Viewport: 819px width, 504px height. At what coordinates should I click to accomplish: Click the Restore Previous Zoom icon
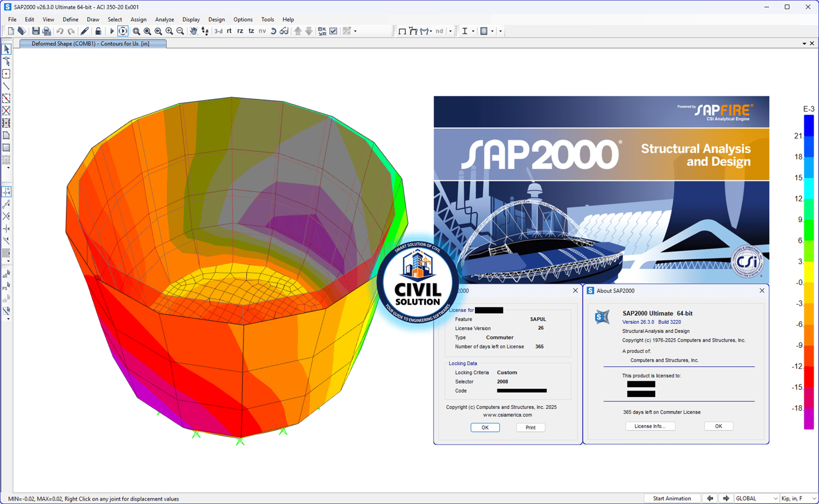tap(158, 31)
